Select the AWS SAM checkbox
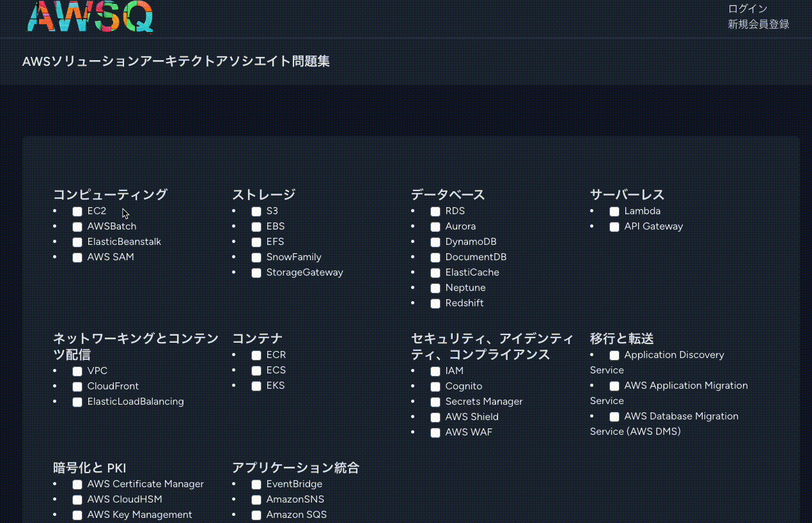Screen dimensions: 812x523 (x=77, y=258)
